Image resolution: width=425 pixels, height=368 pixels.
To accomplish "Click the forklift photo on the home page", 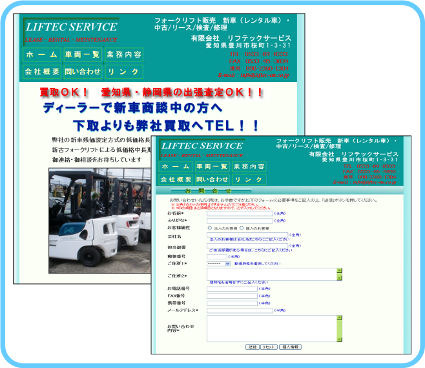I will (x=100, y=221).
